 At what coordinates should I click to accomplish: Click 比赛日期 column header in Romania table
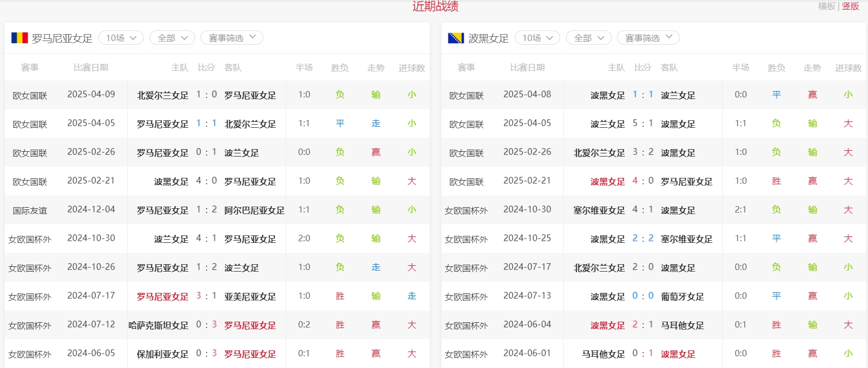coord(91,68)
